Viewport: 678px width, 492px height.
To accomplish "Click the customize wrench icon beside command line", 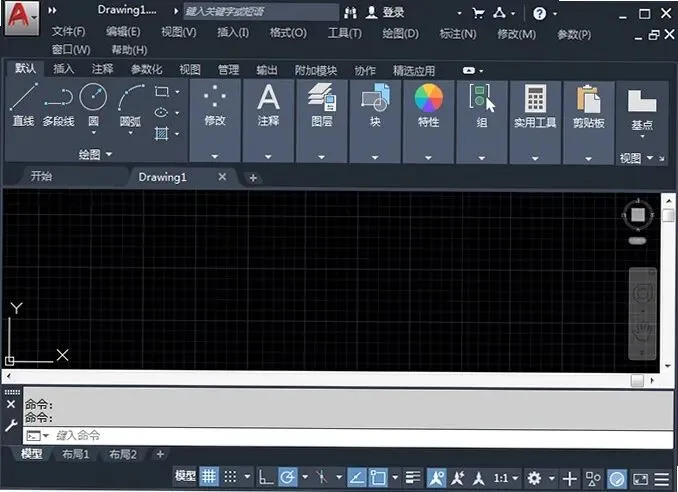I will point(11,426).
